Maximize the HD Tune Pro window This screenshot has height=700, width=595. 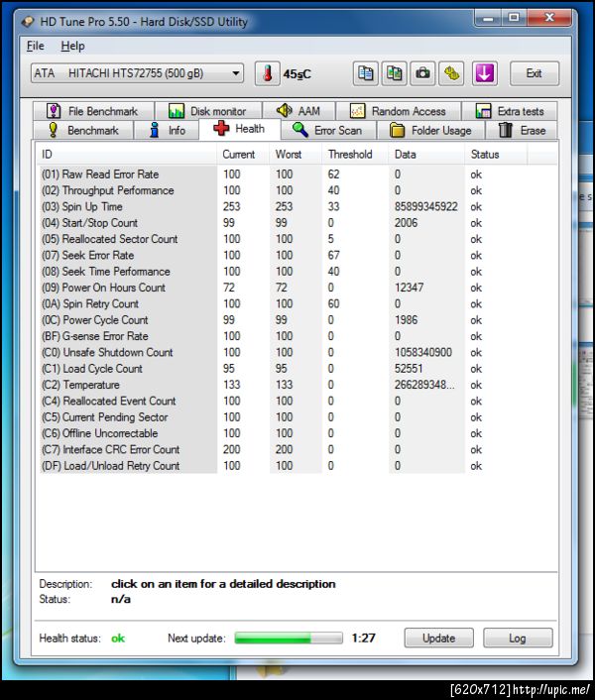(514, 18)
